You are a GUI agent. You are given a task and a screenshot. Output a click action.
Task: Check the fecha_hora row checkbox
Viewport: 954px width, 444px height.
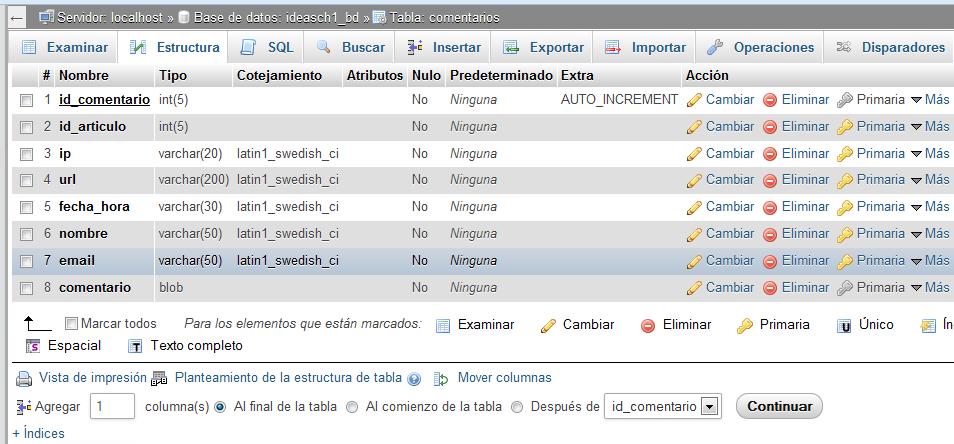[26, 207]
